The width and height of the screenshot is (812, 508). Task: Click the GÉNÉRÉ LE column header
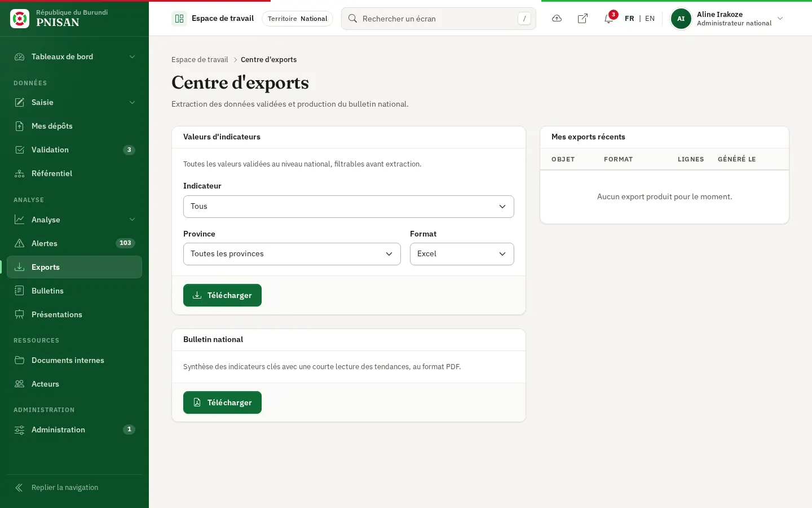(736, 159)
